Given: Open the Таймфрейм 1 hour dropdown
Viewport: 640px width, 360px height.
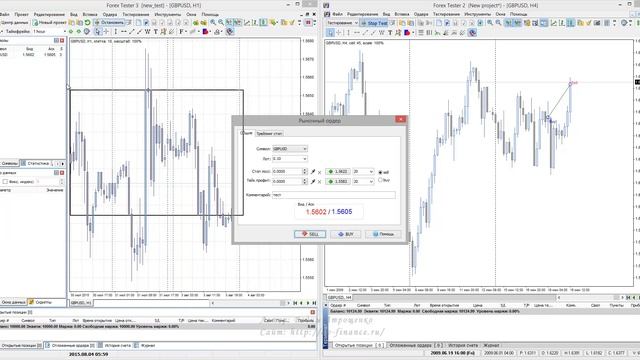Looking at the screenshot, I should click(x=49, y=31).
